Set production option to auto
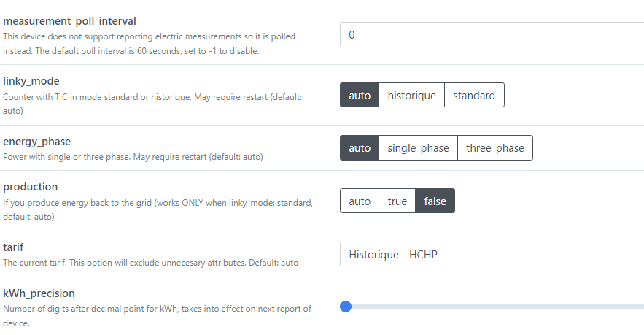Screen dimensions: 644x335 [x=360, y=201]
